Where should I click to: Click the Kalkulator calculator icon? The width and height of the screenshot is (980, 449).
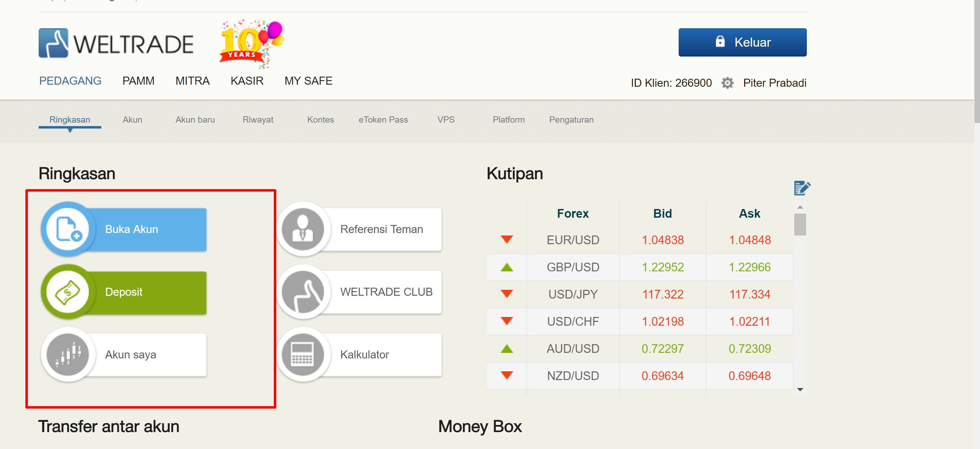303,355
